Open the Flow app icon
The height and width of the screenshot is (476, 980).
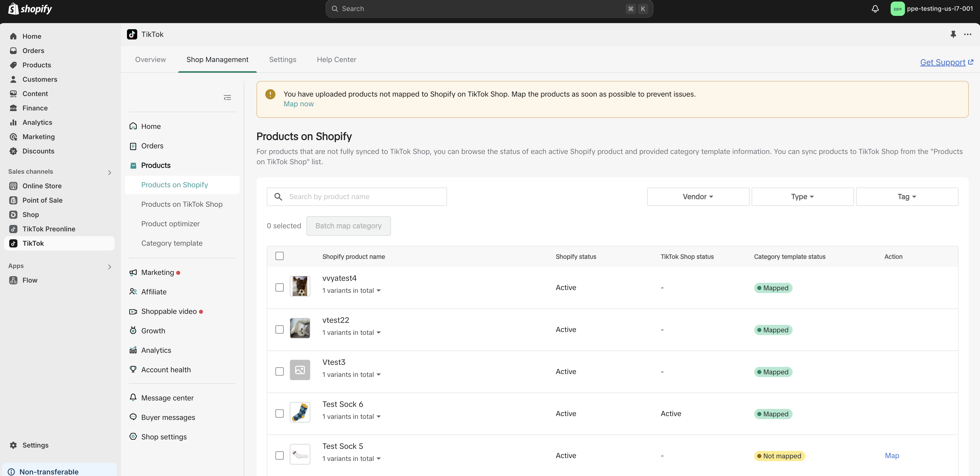pyautogui.click(x=13, y=280)
